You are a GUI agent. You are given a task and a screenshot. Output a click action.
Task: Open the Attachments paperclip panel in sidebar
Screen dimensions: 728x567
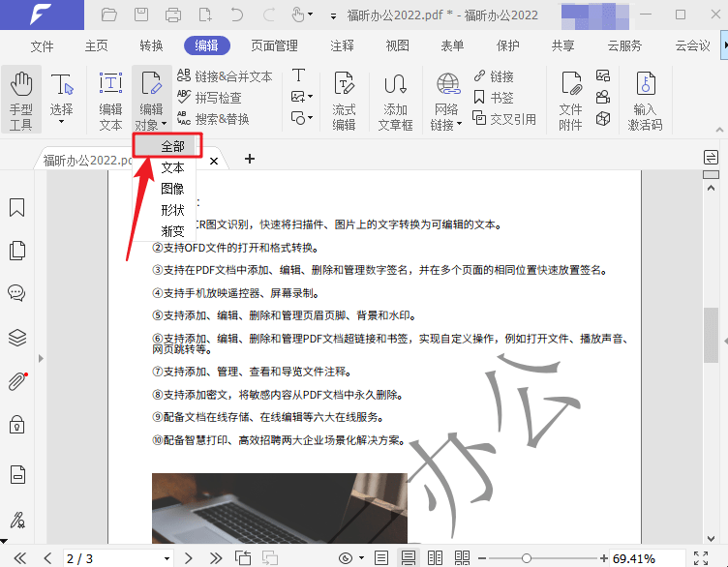[x=16, y=381]
